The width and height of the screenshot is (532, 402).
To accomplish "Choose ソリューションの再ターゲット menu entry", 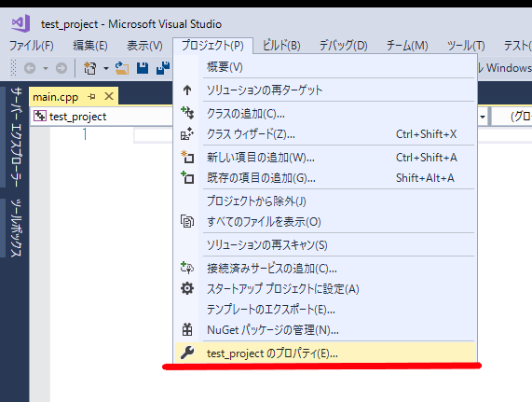I will (325, 90).
